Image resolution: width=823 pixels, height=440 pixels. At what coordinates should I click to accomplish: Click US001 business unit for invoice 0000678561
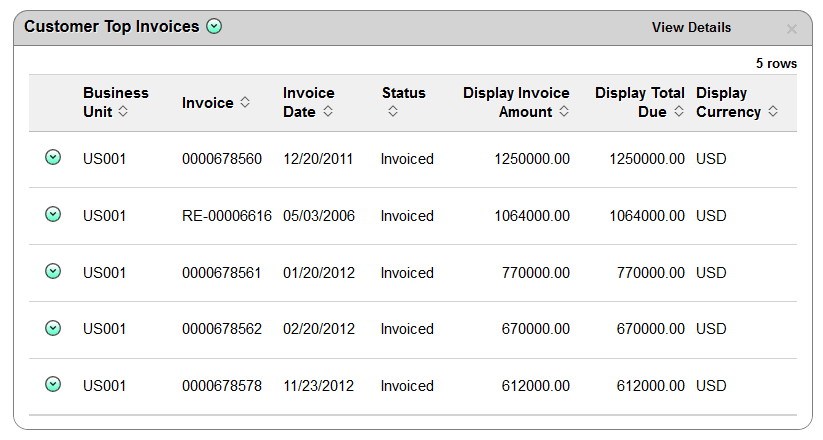104,273
